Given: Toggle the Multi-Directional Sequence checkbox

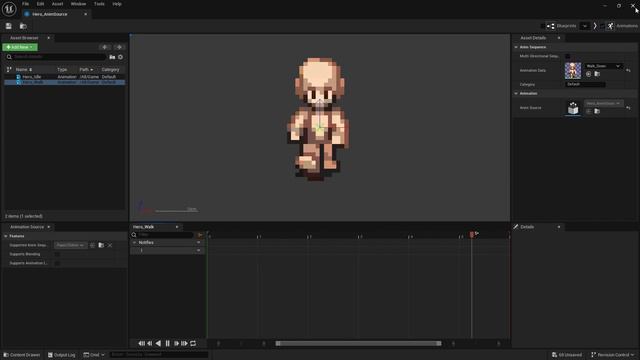Looking at the screenshot, I should click(568, 56).
